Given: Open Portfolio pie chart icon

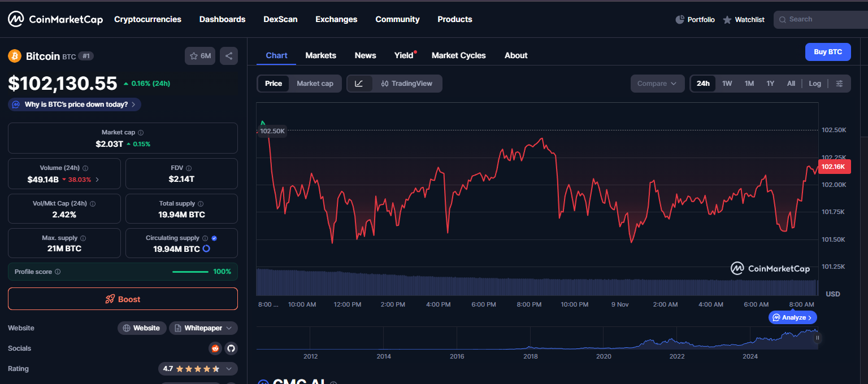Looking at the screenshot, I should pos(680,20).
